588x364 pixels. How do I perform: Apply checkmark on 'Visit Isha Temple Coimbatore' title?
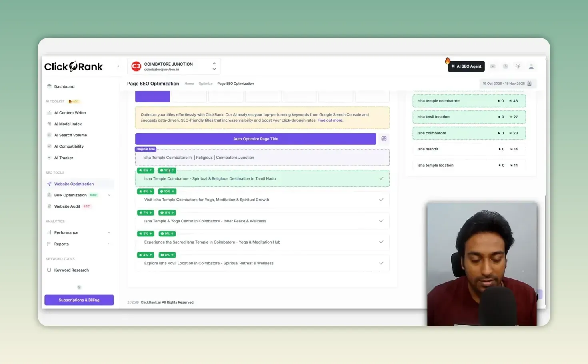[381, 200]
